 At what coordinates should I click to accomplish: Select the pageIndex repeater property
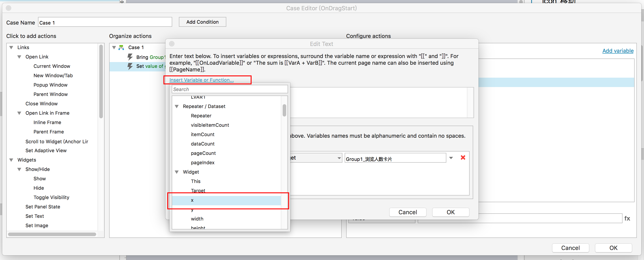click(x=203, y=162)
